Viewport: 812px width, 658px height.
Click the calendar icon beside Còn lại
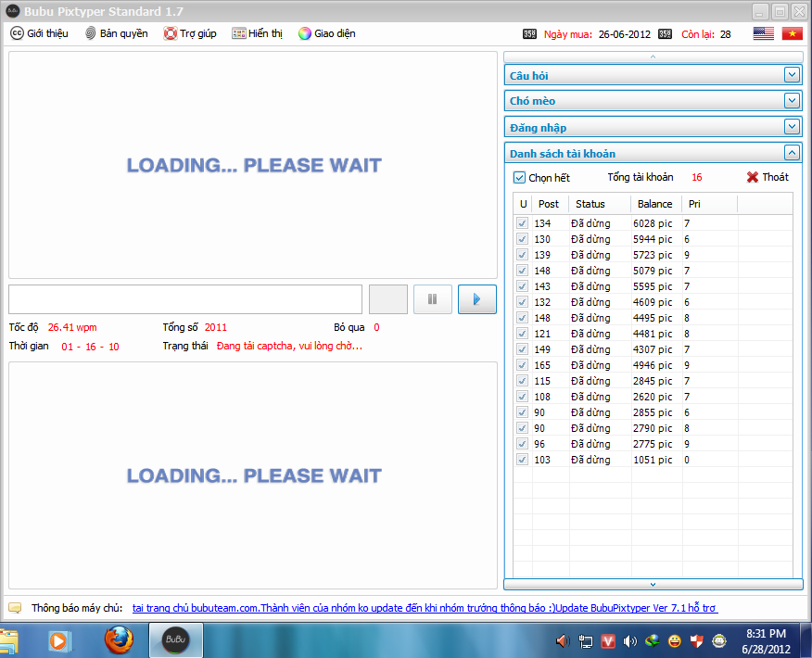[x=665, y=34]
